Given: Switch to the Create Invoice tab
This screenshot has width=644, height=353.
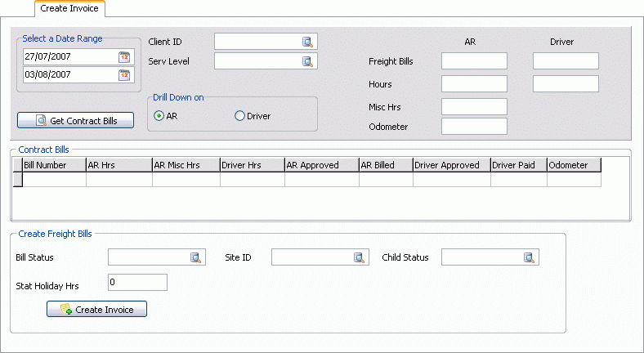Looking at the screenshot, I should [x=70, y=8].
